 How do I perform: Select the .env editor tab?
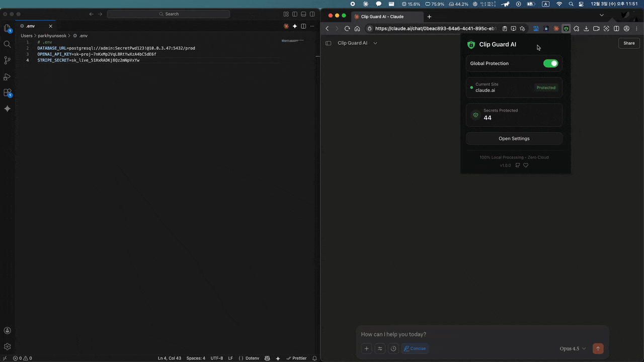(30, 26)
